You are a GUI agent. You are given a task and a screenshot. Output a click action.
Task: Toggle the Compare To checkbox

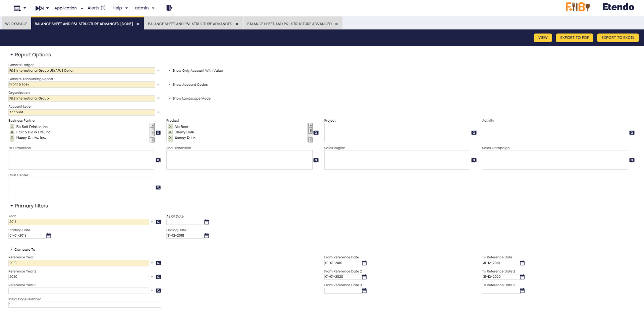(x=12, y=250)
